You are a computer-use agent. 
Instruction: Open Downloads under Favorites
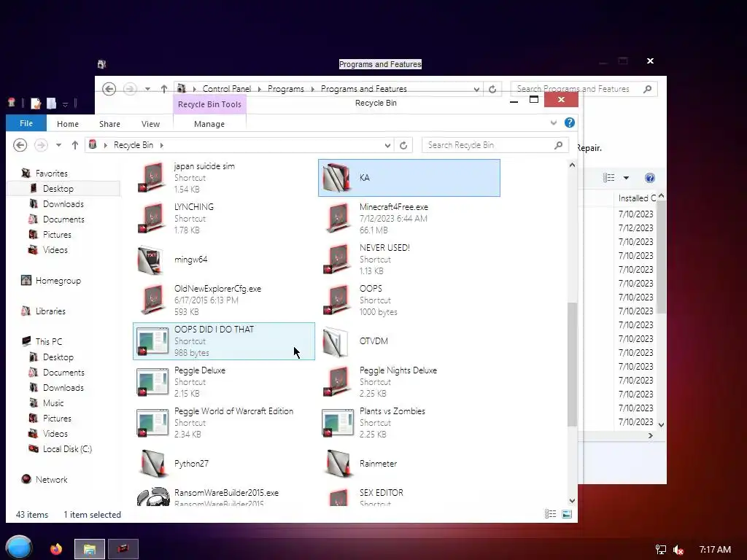(x=63, y=204)
